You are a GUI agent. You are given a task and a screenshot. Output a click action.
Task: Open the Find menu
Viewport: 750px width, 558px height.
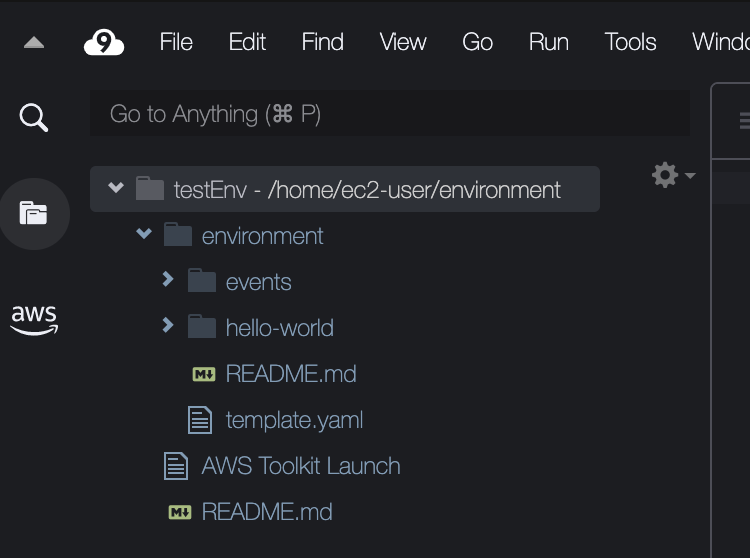pyautogui.click(x=322, y=42)
